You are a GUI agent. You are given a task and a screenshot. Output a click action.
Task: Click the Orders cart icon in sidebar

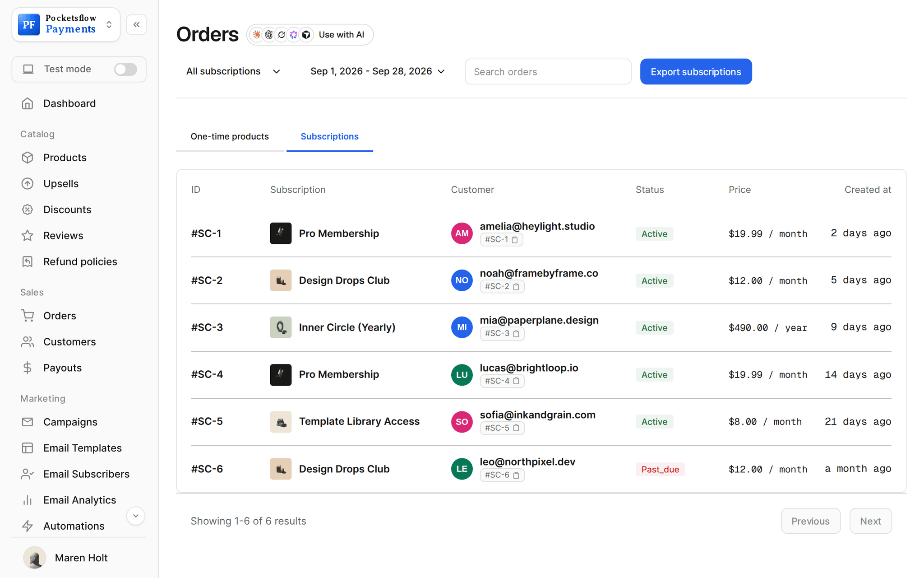(28, 316)
